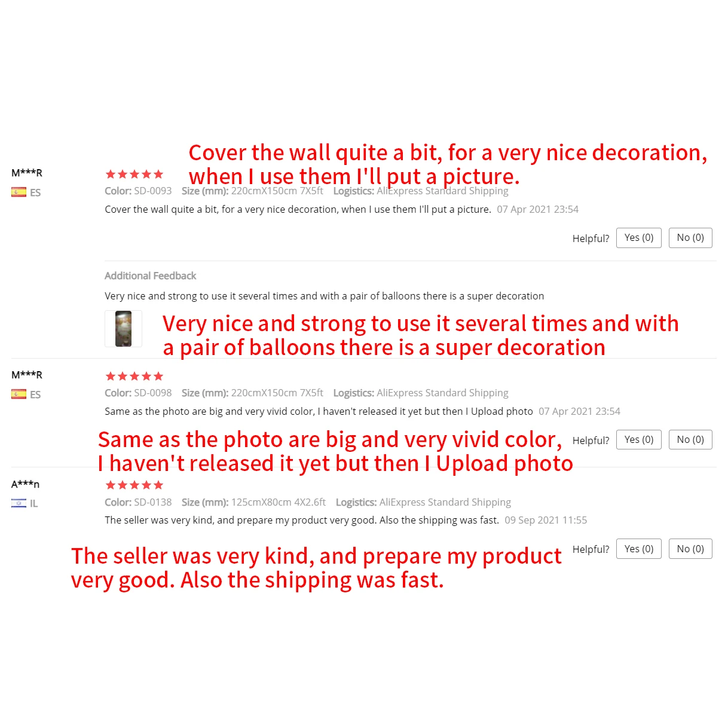Image resolution: width=728 pixels, height=728 pixels.
Task: Click Yes (0) on A***n review
Action: (x=639, y=549)
